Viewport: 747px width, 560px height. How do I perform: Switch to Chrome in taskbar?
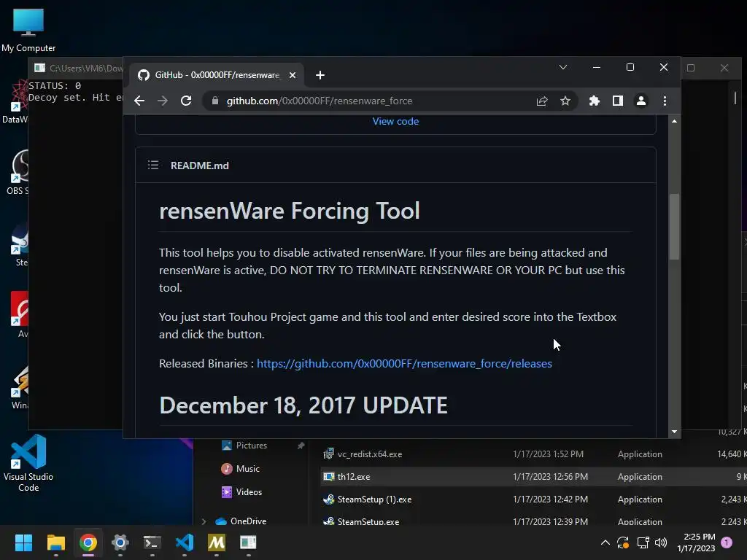tap(88, 542)
